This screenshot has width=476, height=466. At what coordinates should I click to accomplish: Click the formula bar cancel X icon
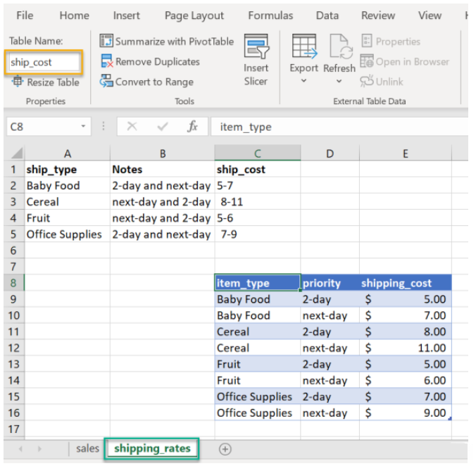132,126
